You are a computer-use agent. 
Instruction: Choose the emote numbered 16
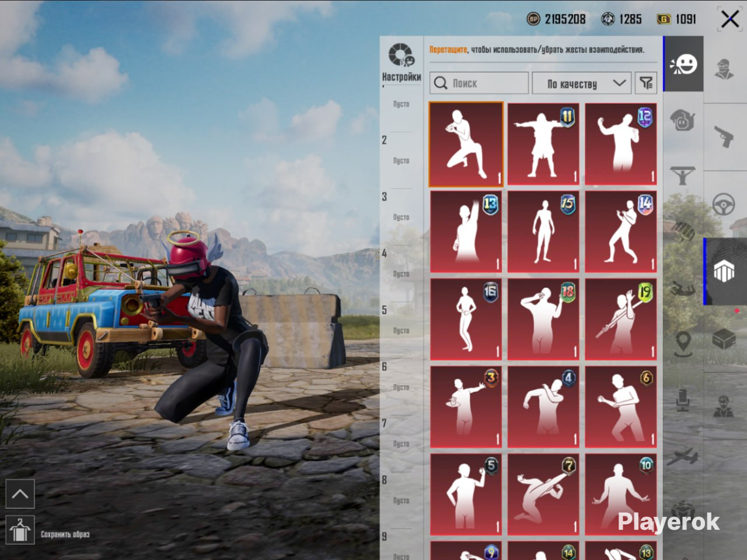click(466, 319)
